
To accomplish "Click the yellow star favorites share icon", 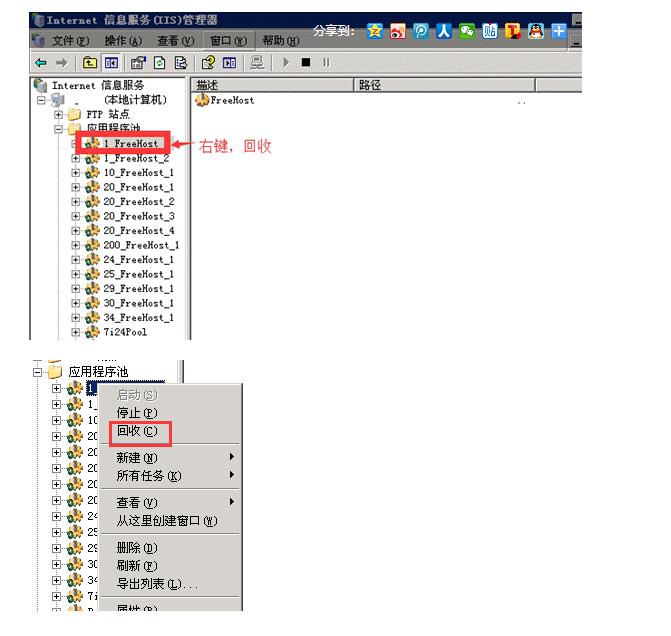I will coord(374,31).
